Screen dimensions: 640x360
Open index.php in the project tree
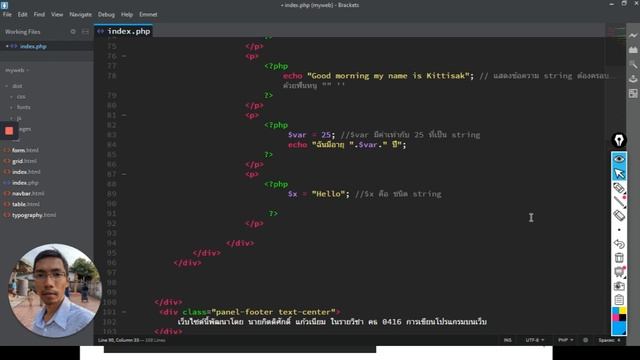pyautogui.click(x=25, y=183)
